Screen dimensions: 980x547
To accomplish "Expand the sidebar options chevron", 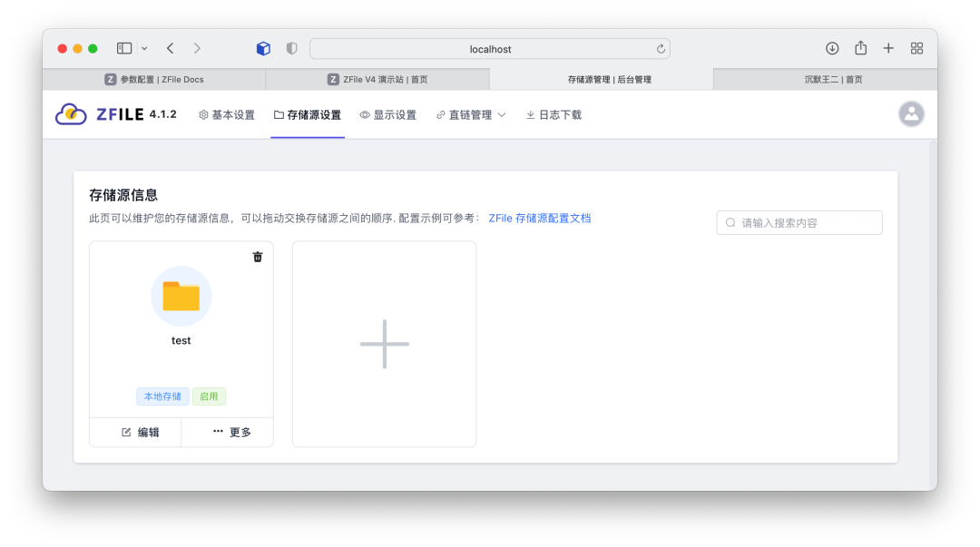I will tap(144, 48).
